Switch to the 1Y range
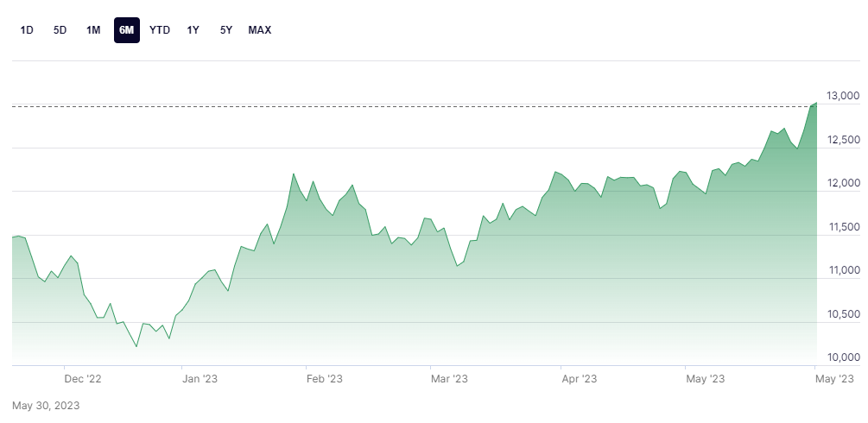Image resolution: width=868 pixels, height=423 pixels. click(193, 30)
